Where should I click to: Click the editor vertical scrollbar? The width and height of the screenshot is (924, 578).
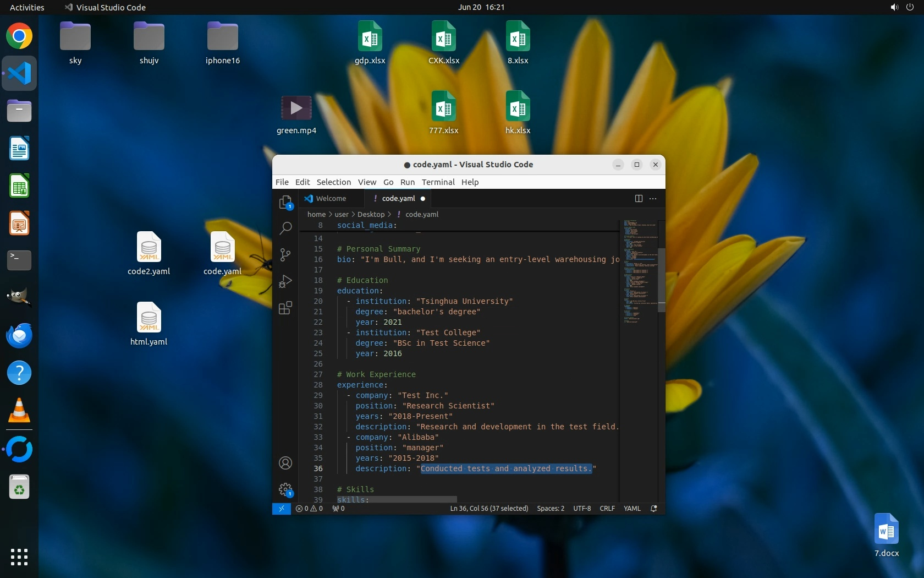pos(661,280)
